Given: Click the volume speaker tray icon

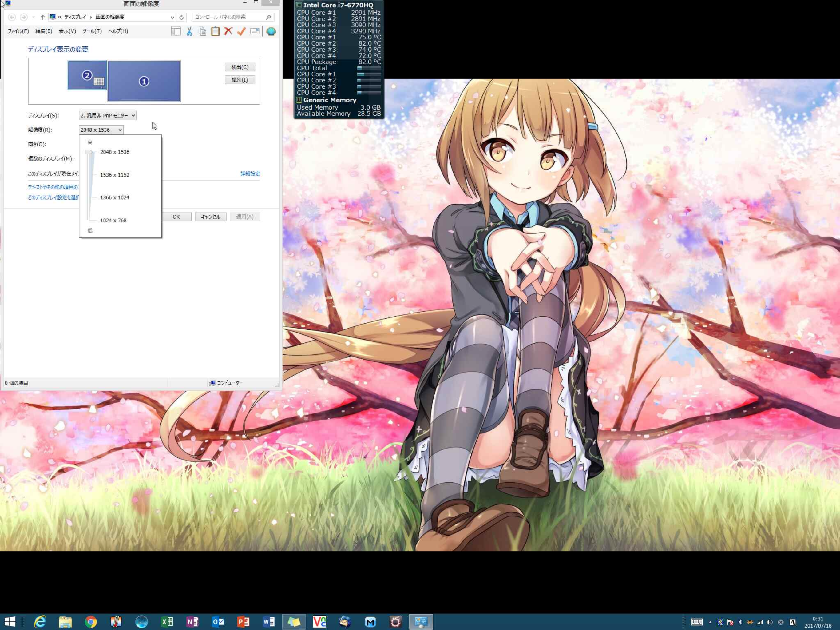Looking at the screenshot, I should [x=769, y=622].
